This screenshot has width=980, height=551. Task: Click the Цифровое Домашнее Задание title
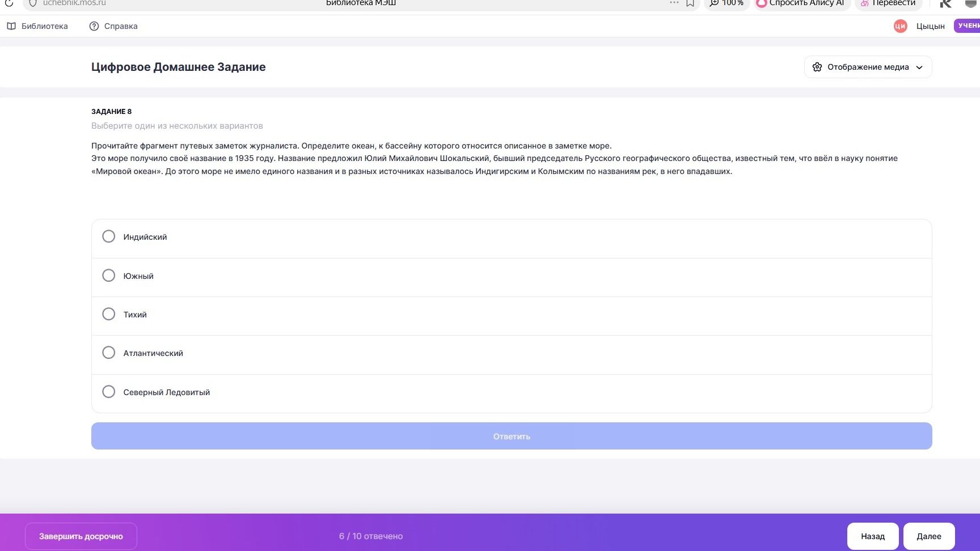tap(179, 67)
